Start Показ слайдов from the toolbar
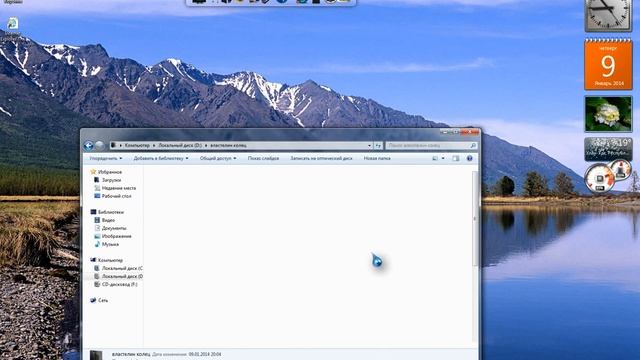The height and width of the screenshot is (360, 640). pos(263,158)
